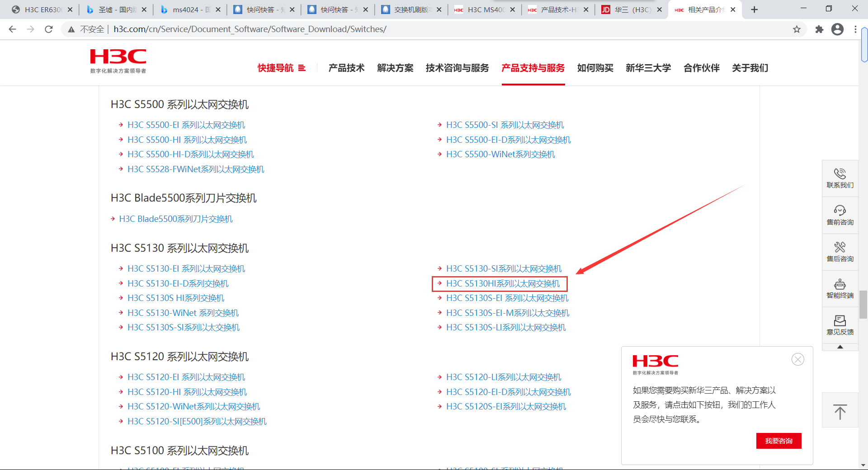Open H3C S5130S HI系列交换机 link
This screenshot has width=868, height=470.
[176, 298]
